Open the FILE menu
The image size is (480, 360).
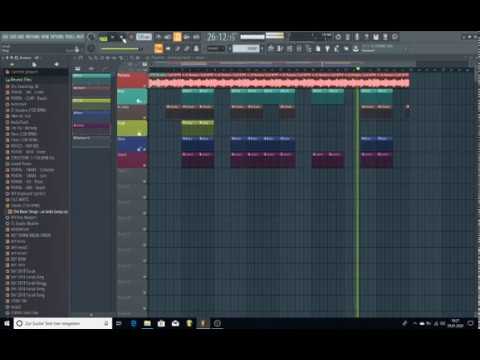(x=5, y=37)
